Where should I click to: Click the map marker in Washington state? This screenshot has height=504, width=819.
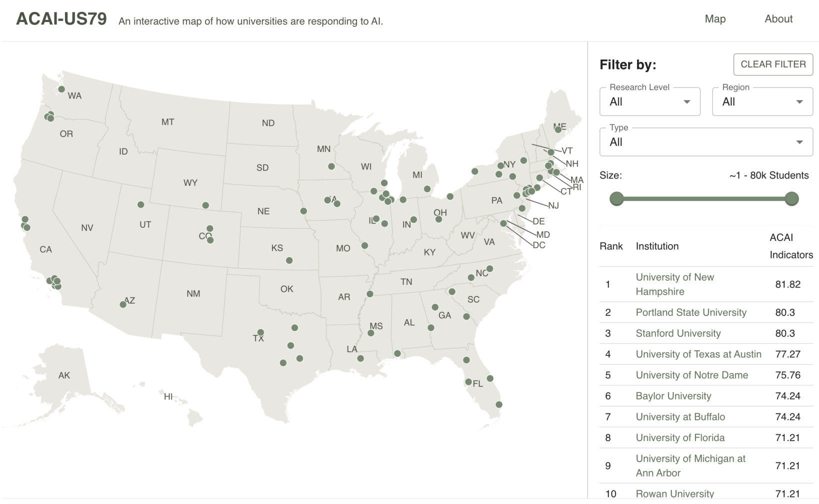coord(61,89)
